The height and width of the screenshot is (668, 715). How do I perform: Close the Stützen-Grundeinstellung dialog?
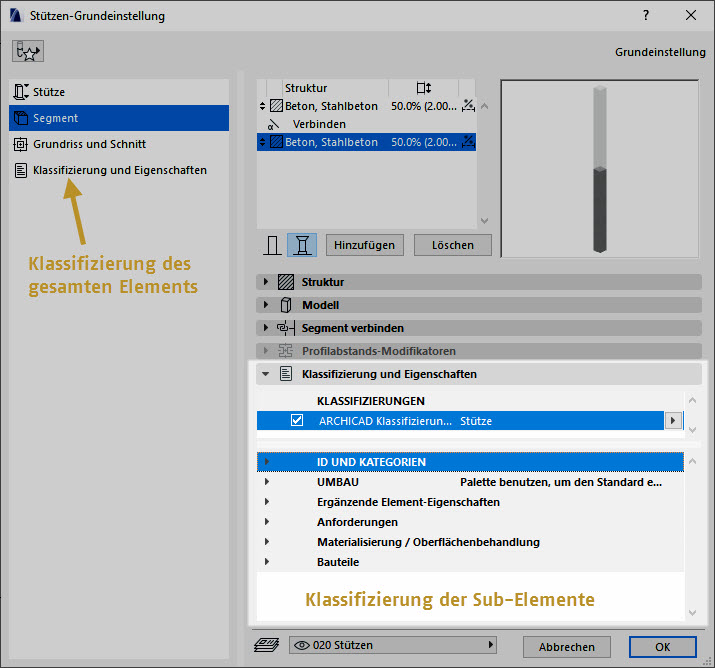point(691,15)
